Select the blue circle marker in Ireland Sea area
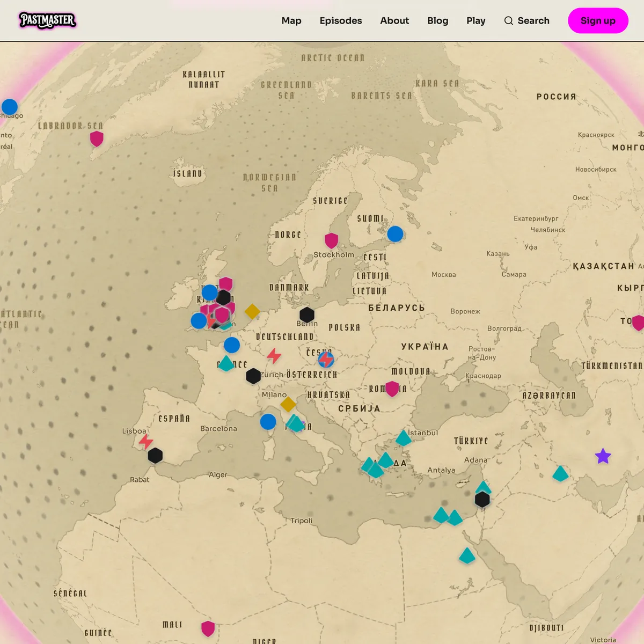Screen dimensions: 644x644 [x=209, y=292]
